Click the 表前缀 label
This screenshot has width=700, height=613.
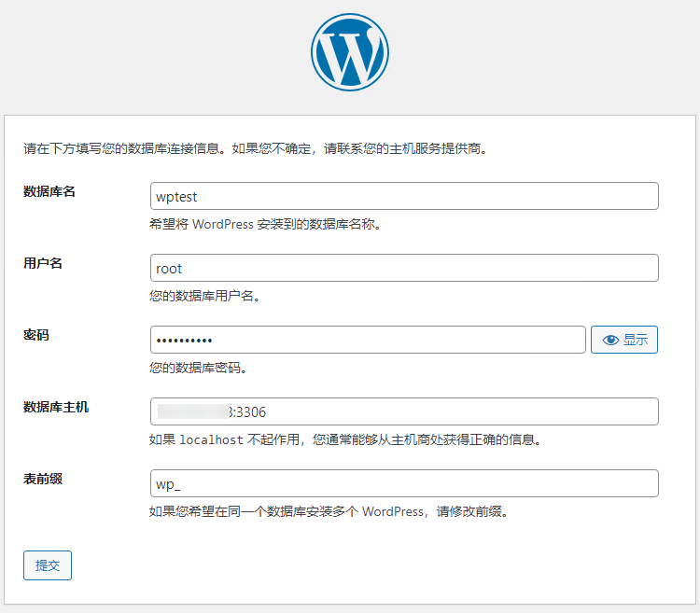[x=43, y=479]
